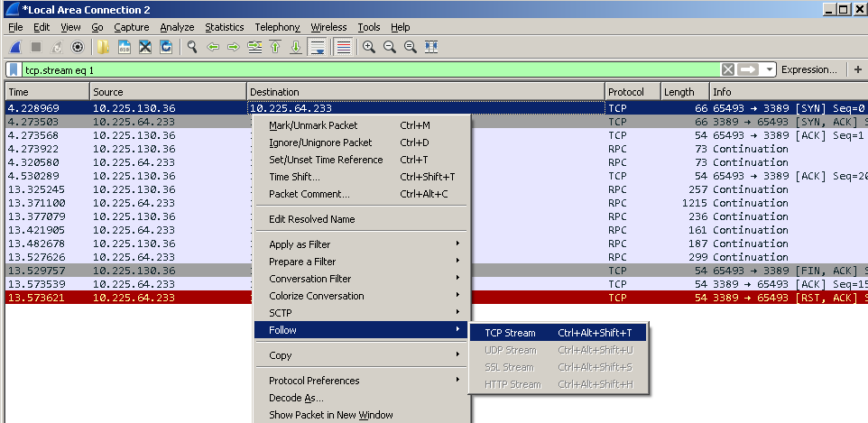868x423 pixels.
Task: Expand Apply as Filter submenu
Action: [x=362, y=244]
